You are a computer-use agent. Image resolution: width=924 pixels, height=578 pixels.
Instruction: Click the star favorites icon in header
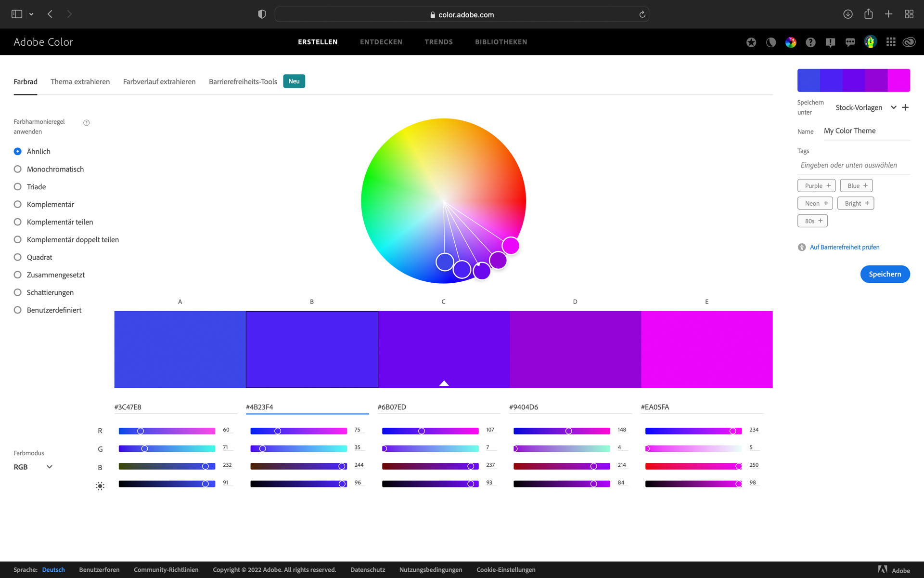751,42
